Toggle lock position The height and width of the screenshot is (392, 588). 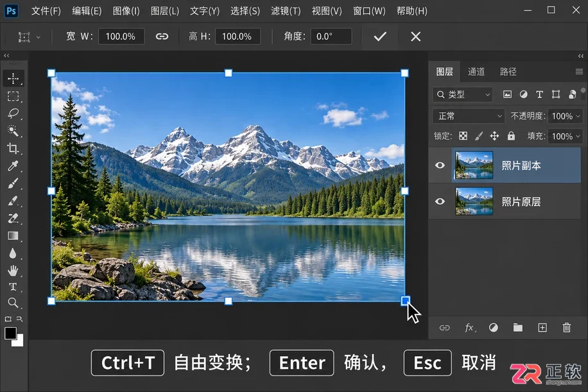coord(495,136)
